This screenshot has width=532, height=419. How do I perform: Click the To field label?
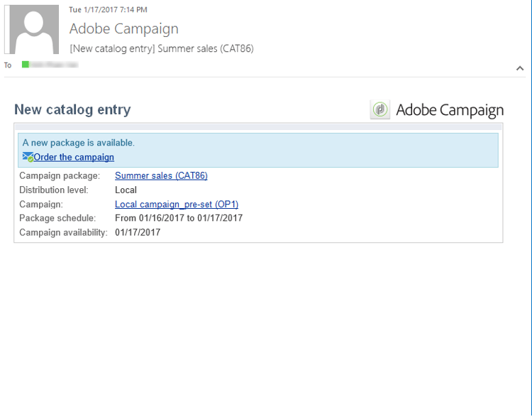click(x=8, y=65)
